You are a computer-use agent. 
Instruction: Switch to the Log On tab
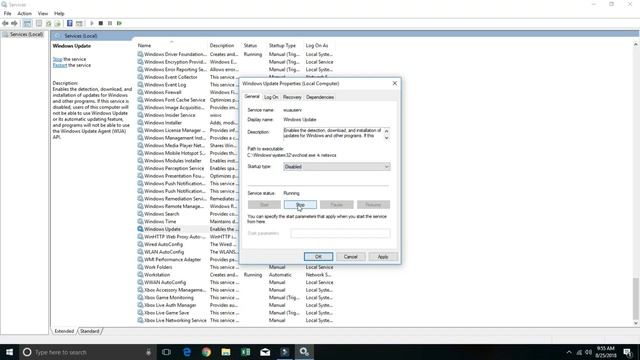tap(271, 97)
